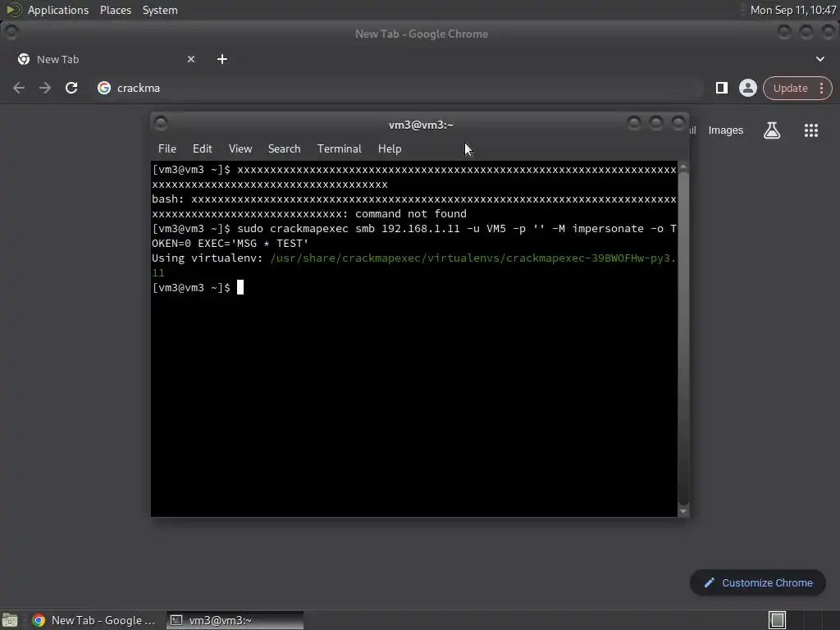Open the terminal Search menu
The image size is (840, 630).
[284, 149]
